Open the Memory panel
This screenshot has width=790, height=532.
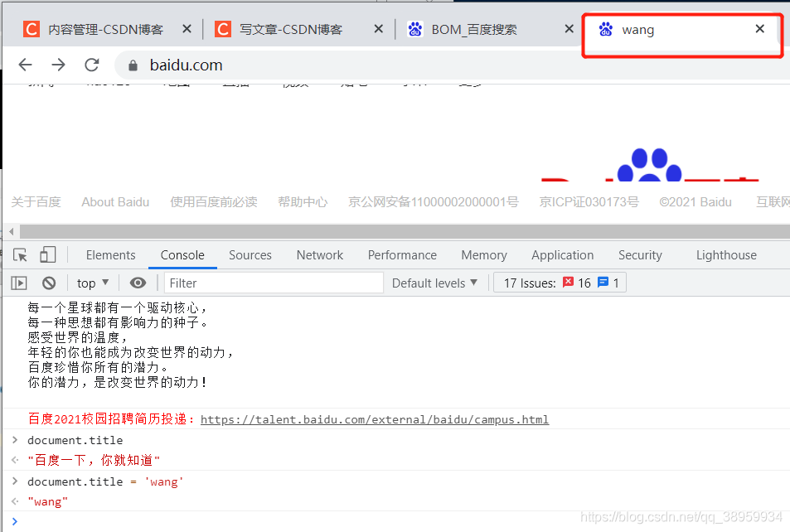coord(484,255)
